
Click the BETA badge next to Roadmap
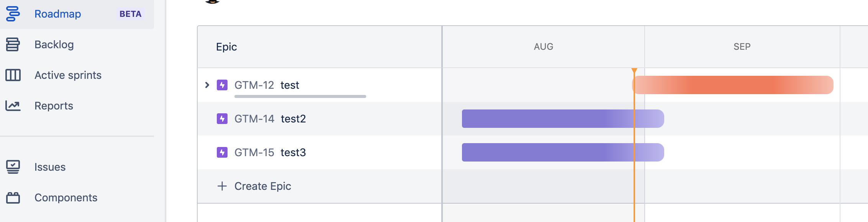pos(131,15)
